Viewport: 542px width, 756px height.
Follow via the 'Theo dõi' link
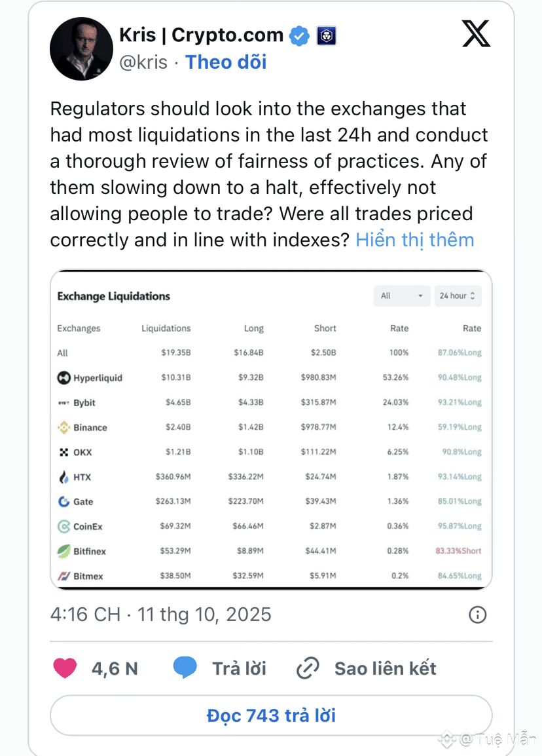(226, 62)
